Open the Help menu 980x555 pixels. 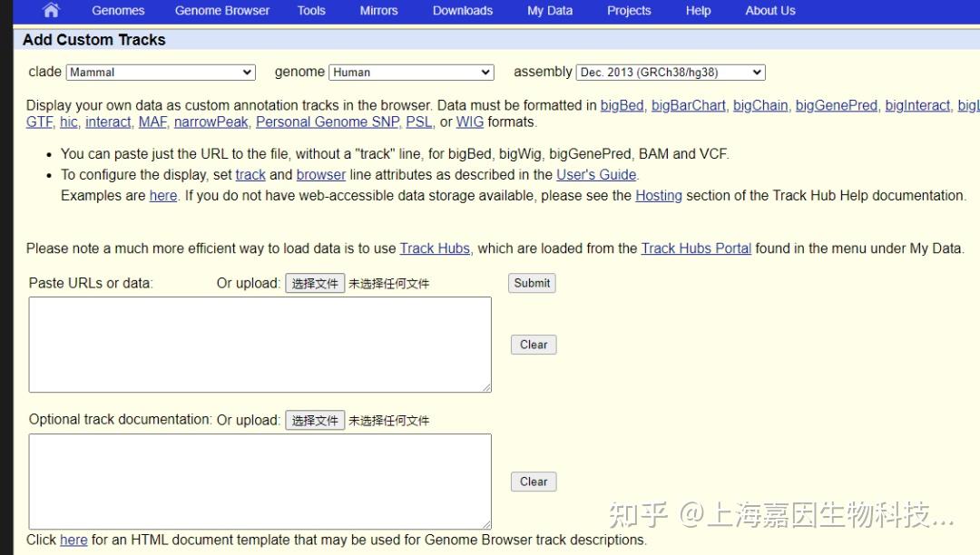[698, 10]
